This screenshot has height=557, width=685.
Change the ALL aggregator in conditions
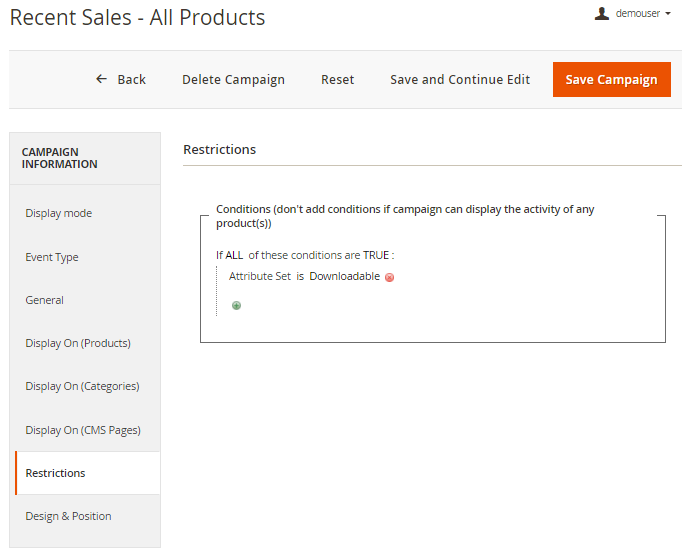point(234,255)
